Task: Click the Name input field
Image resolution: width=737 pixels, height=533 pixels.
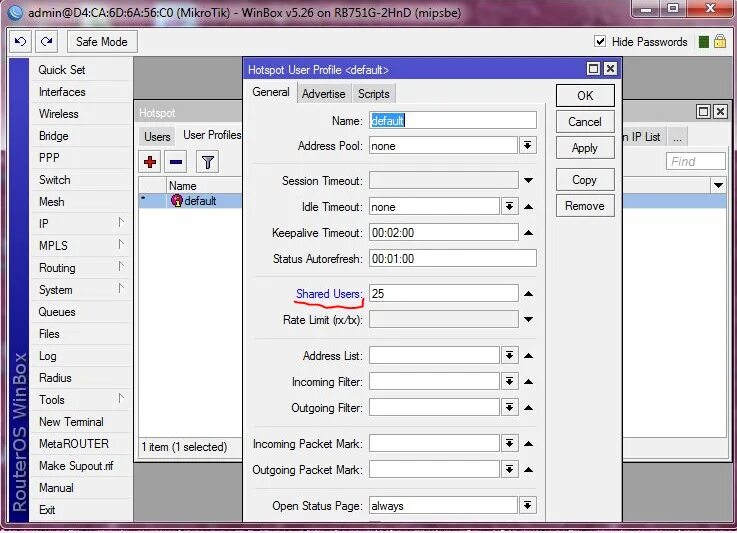Action: (x=453, y=120)
